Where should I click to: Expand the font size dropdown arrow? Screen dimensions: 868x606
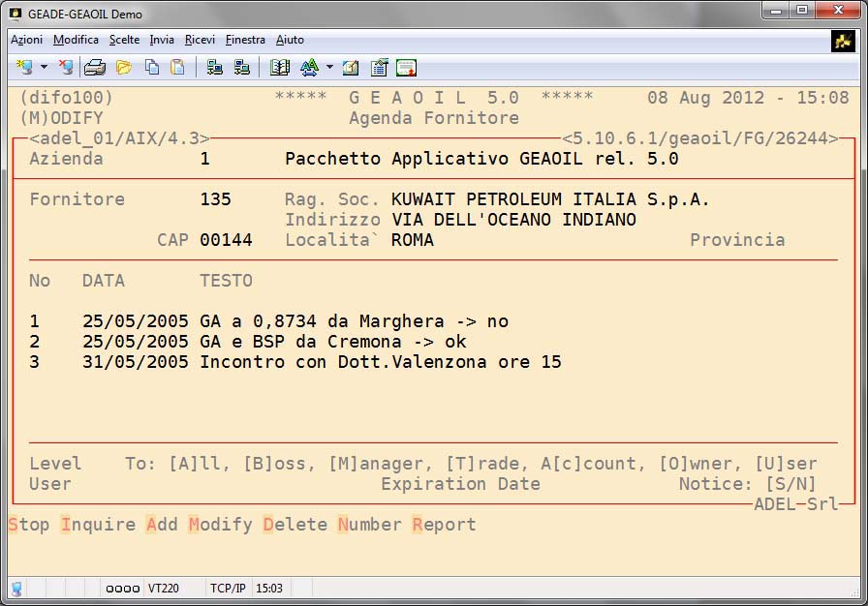(x=329, y=67)
